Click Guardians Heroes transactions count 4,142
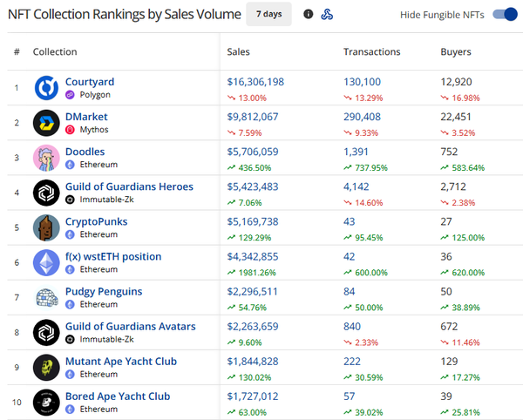 click(x=357, y=187)
